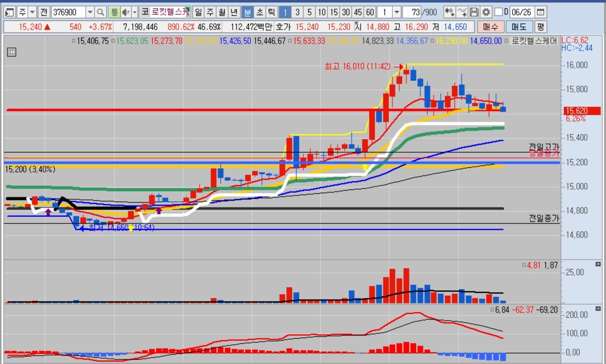Click the HC:-2.44 readout
This screenshot has height=364, width=606.
(577, 48)
